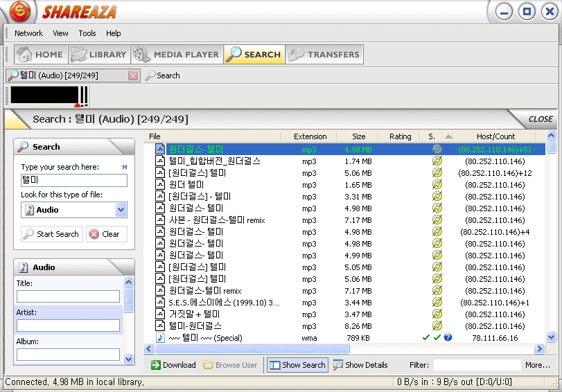562x392 pixels.
Task: Sort by the File column header
Action: (213, 136)
